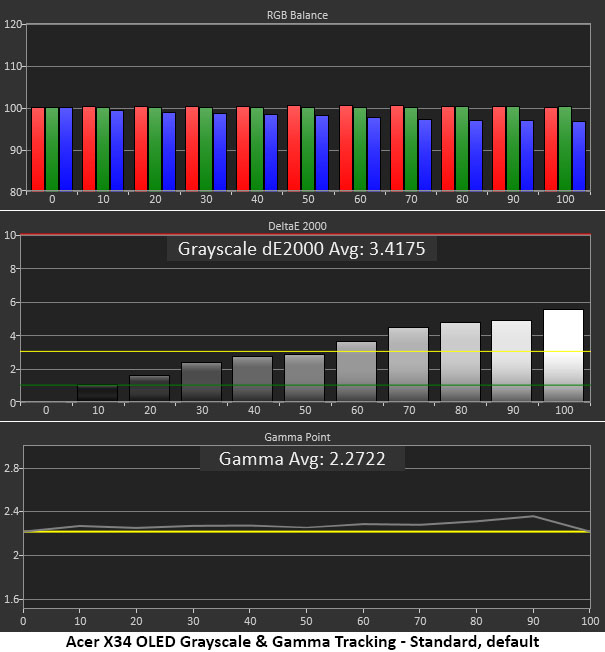The image size is (605, 652).
Task: Select the DeltaE bar at 30
Action: point(202,382)
